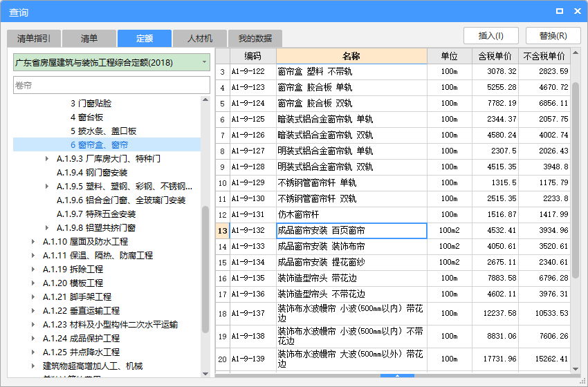The width and height of the screenshot is (588, 387).
Task: Click the 插入(I) button
Action: click(x=491, y=36)
